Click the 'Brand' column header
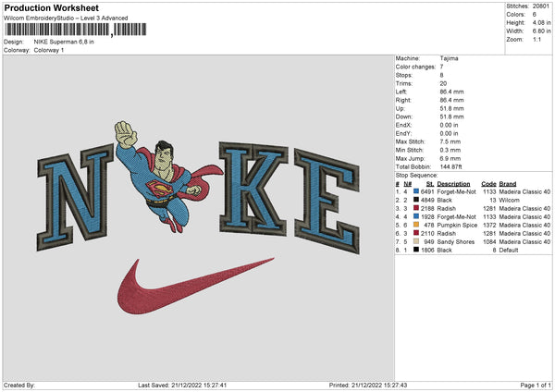Screen dimensions: 555x392 (508, 184)
